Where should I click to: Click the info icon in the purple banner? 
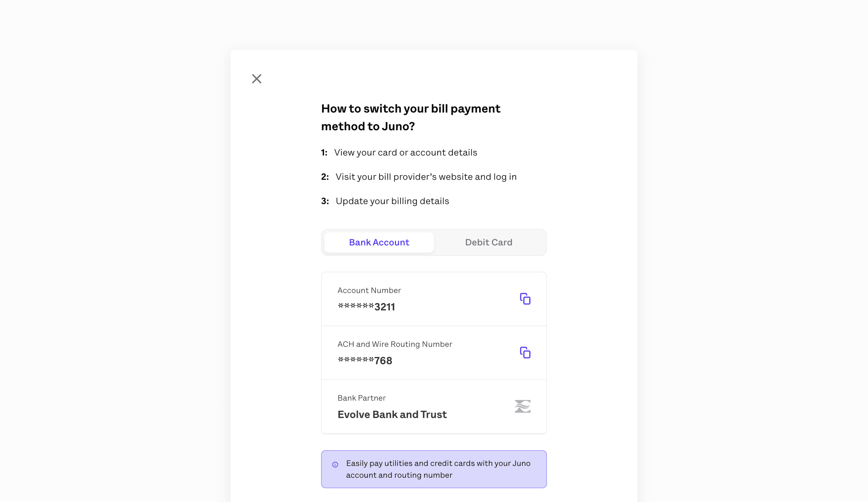pos(335,464)
